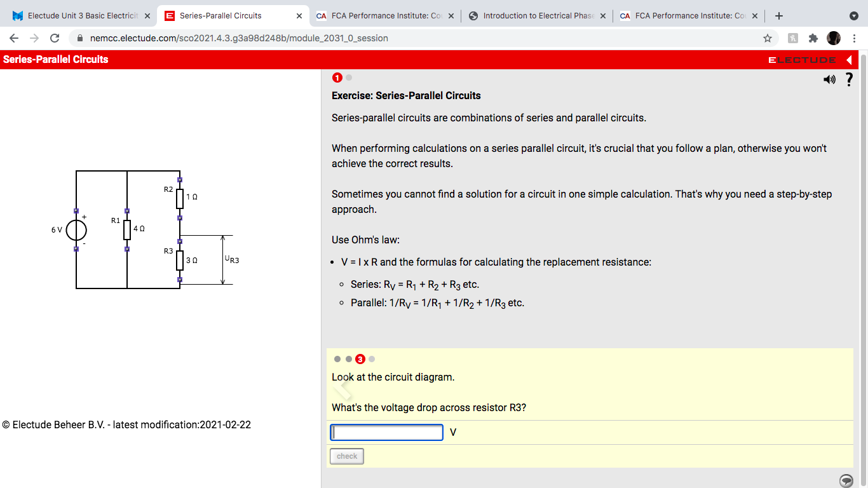View site security info via lock icon
868x488 pixels.
[80, 38]
